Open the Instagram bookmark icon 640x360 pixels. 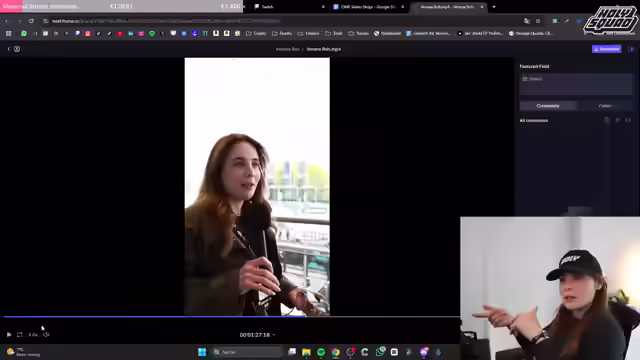[x=88, y=33]
